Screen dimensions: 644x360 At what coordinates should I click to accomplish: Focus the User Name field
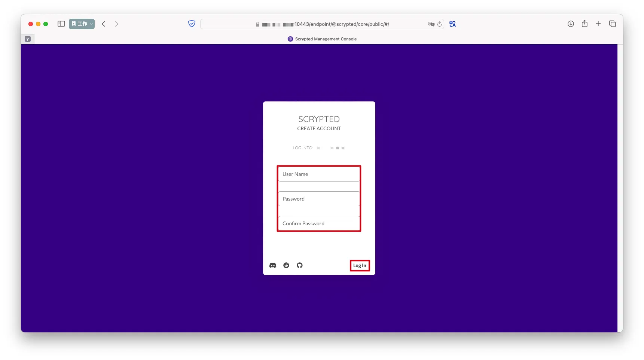pos(319,174)
